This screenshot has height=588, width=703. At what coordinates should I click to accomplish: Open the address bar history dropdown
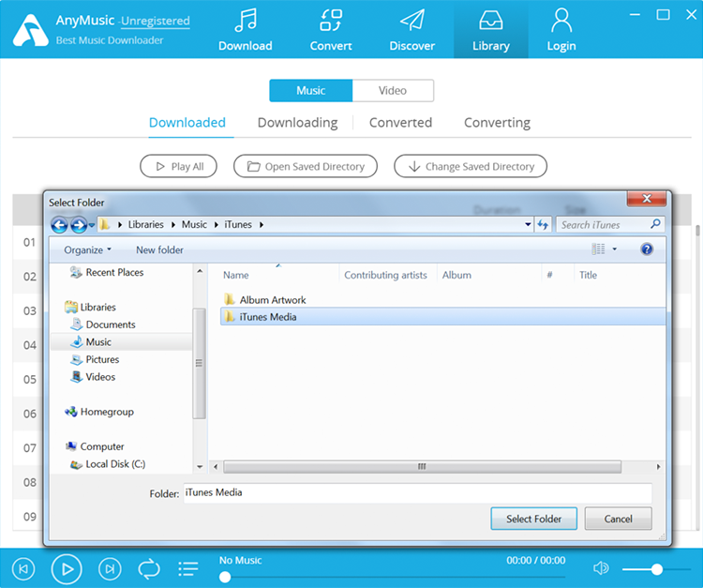(528, 224)
